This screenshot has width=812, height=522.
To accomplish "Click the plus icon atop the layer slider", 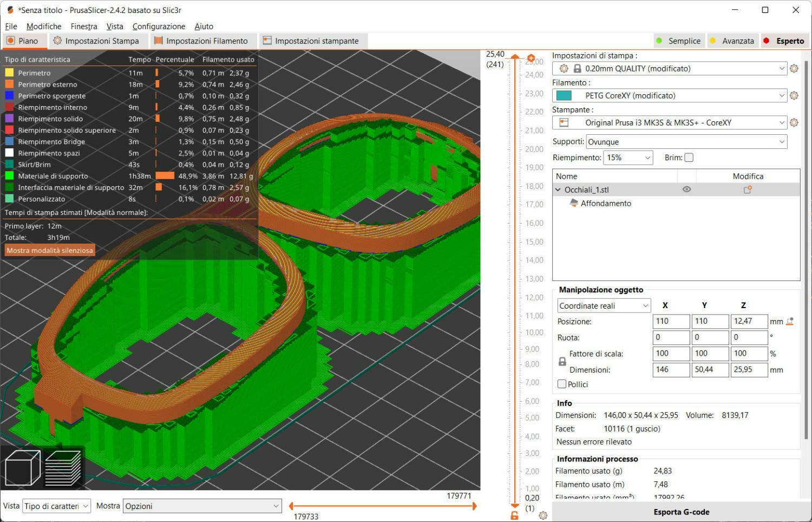I will [x=531, y=58].
